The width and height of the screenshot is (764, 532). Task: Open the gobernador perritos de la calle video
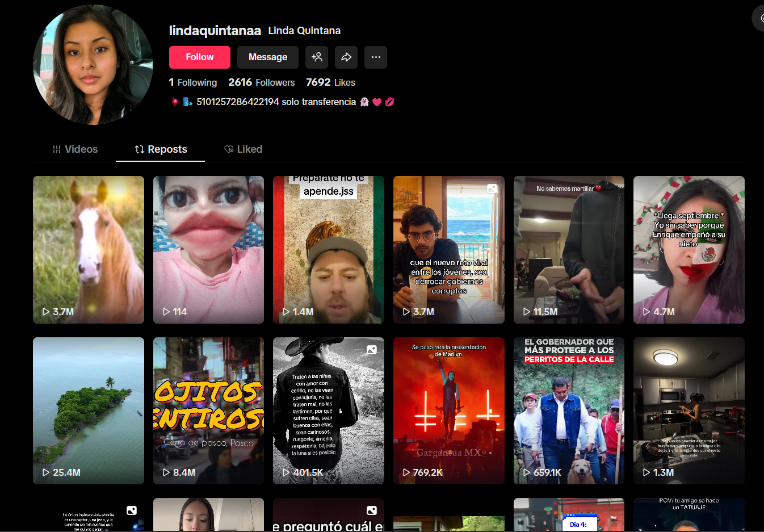click(569, 410)
